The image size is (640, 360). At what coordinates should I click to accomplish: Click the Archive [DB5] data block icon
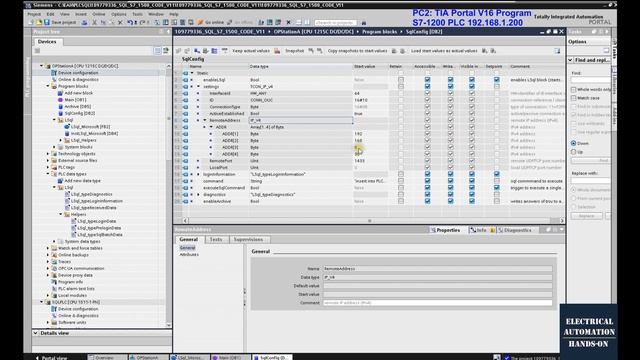click(x=60, y=107)
